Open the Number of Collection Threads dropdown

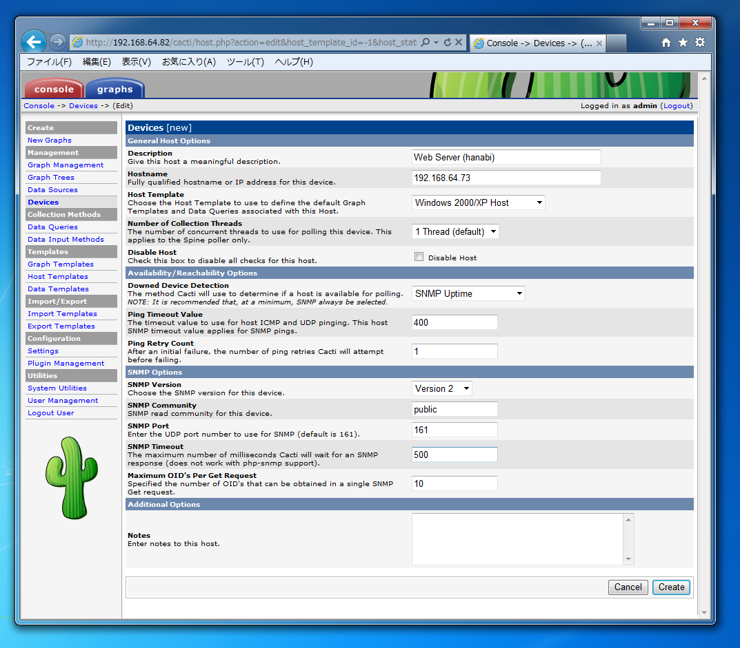click(455, 232)
